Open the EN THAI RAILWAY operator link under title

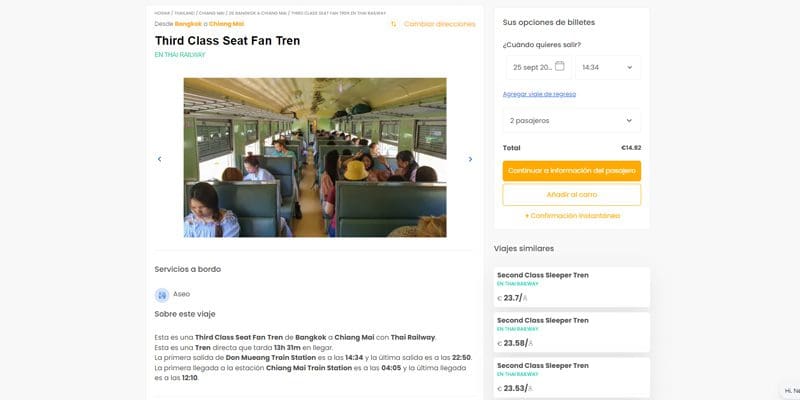coord(180,55)
